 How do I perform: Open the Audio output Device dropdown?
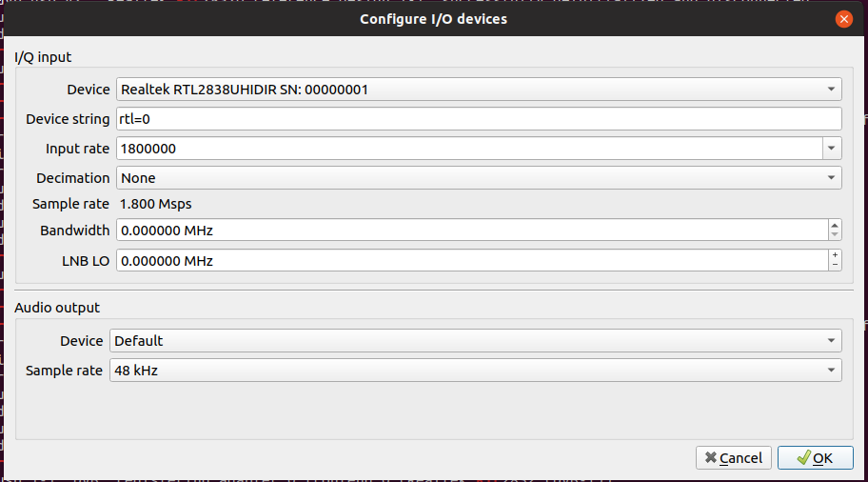[x=476, y=341]
